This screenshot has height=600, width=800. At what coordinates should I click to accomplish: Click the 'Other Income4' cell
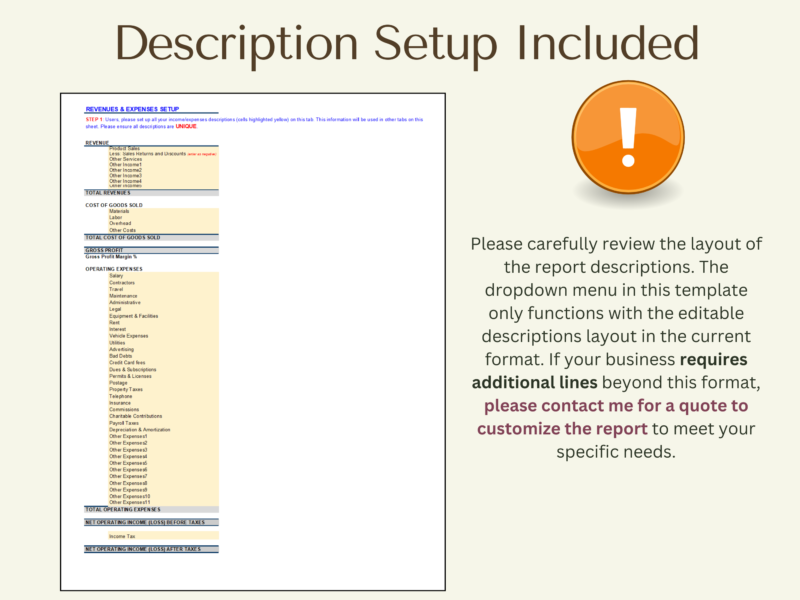pos(163,181)
